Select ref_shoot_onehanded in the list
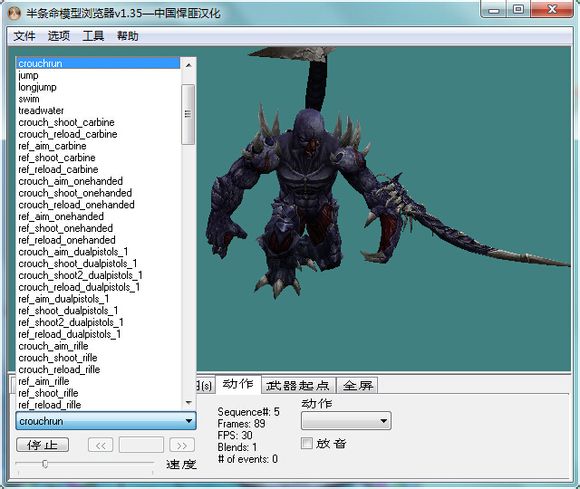The height and width of the screenshot is (489, 580). [98, 229]
